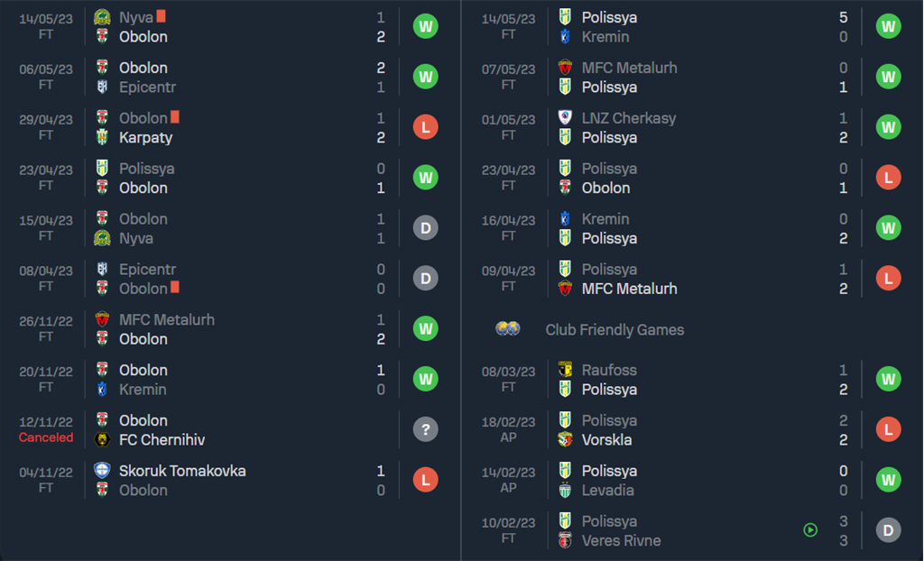Click the FC Chernihiv club crest
The image size is (924, 561).
pyautogui.click(x=102, y=440)
